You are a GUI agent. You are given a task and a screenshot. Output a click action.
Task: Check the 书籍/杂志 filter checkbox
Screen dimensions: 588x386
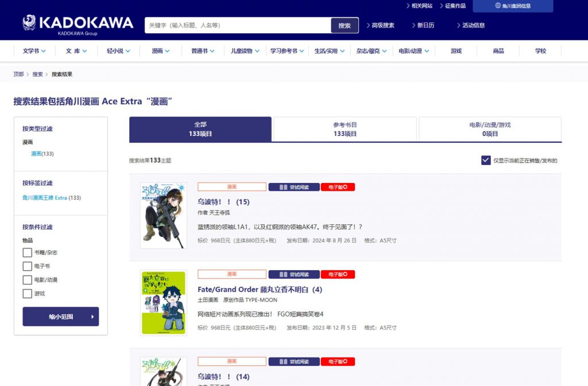(28, 253)
